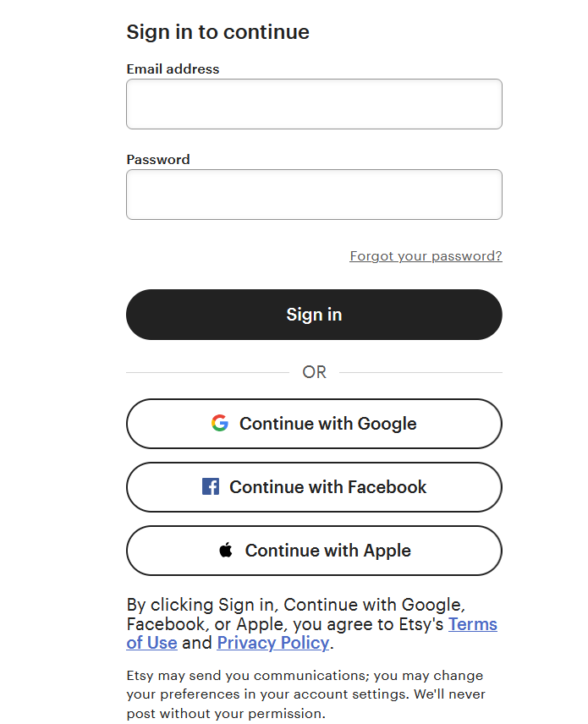Focus the Password input field

tap(314, 195)
